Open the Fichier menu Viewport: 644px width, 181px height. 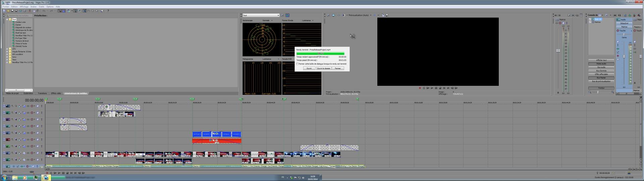(x=6, y=7)
